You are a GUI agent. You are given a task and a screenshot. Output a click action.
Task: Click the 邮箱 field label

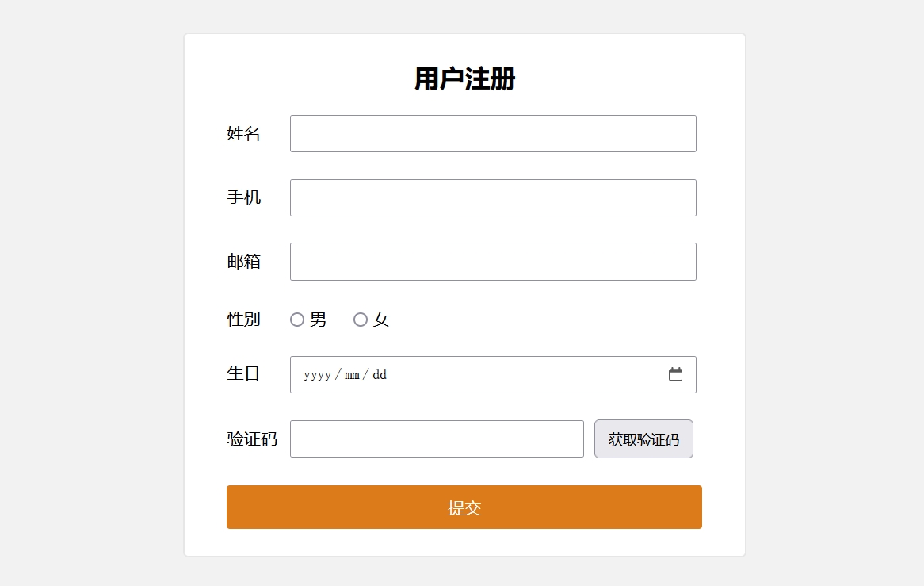pos(243,262)
